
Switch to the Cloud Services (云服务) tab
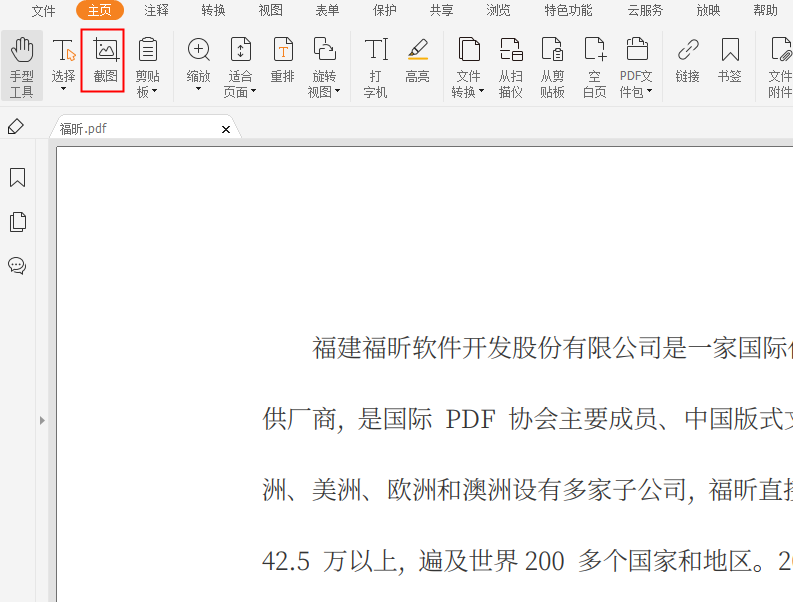(x=645, y=11)
